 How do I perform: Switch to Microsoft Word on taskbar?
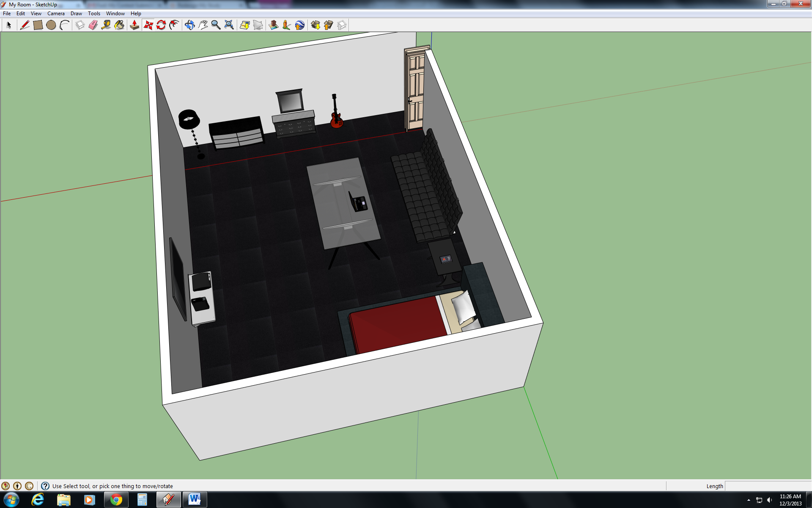pos(195,500)
